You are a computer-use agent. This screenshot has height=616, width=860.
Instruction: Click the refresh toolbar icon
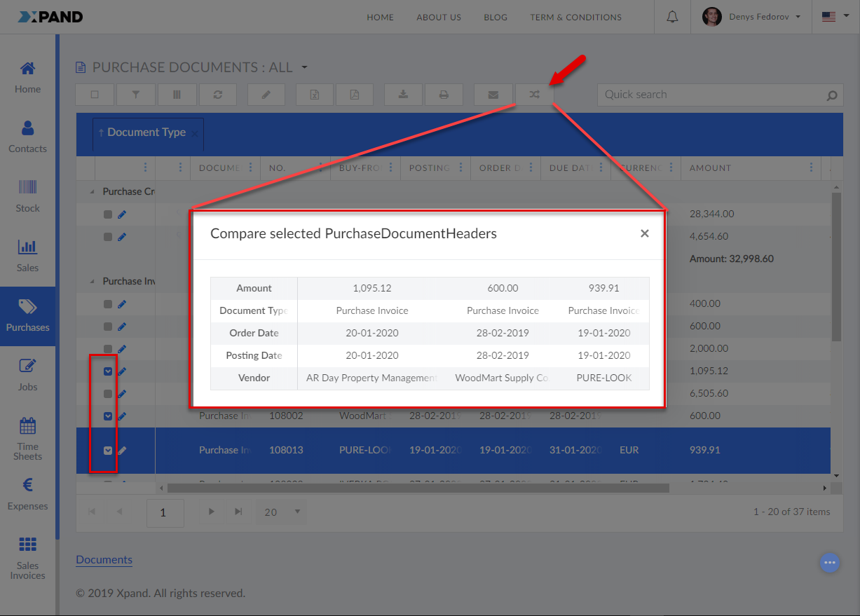pyautogui.click(x=217, y=95)
